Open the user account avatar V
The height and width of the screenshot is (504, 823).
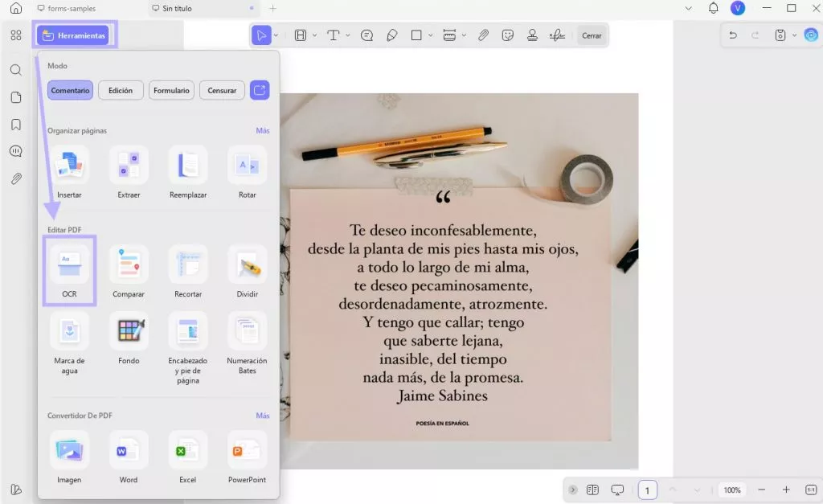pyautogui.click(x=738, y=8)
